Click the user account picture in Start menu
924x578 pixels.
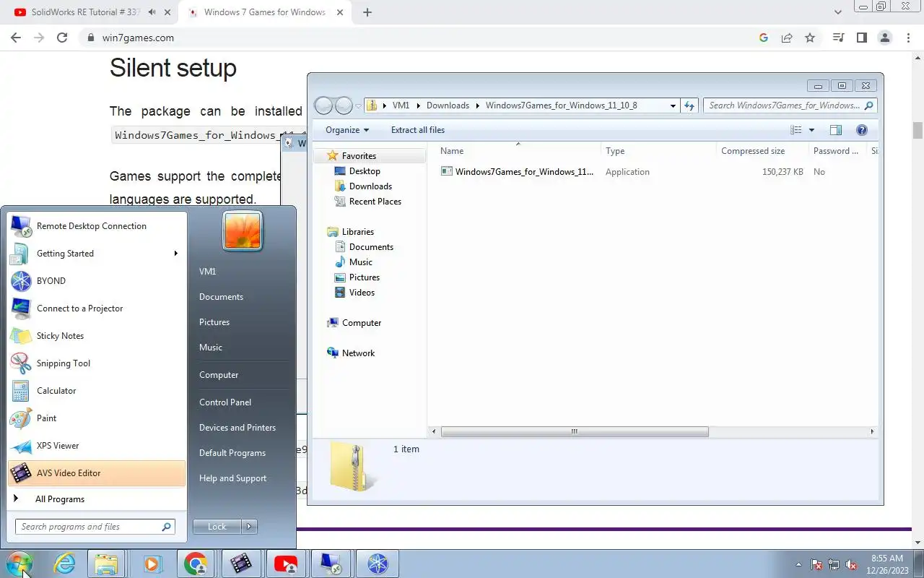[243, 230]
